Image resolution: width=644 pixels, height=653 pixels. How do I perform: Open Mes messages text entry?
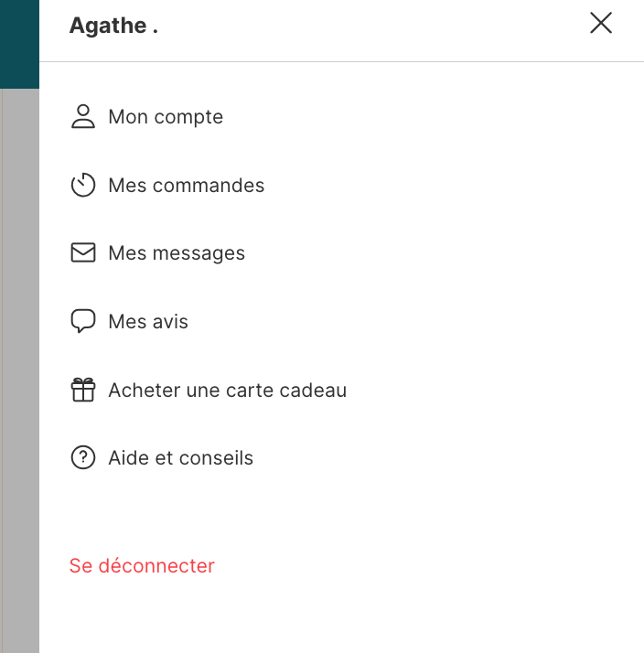click(177, 253)
